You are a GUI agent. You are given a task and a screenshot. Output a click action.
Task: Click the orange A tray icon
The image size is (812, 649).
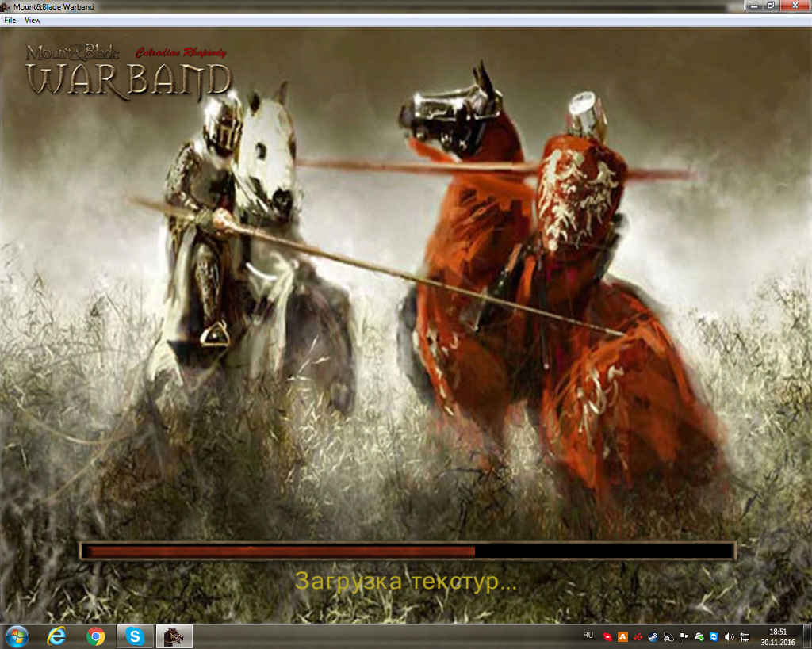[x=622, y=636]
